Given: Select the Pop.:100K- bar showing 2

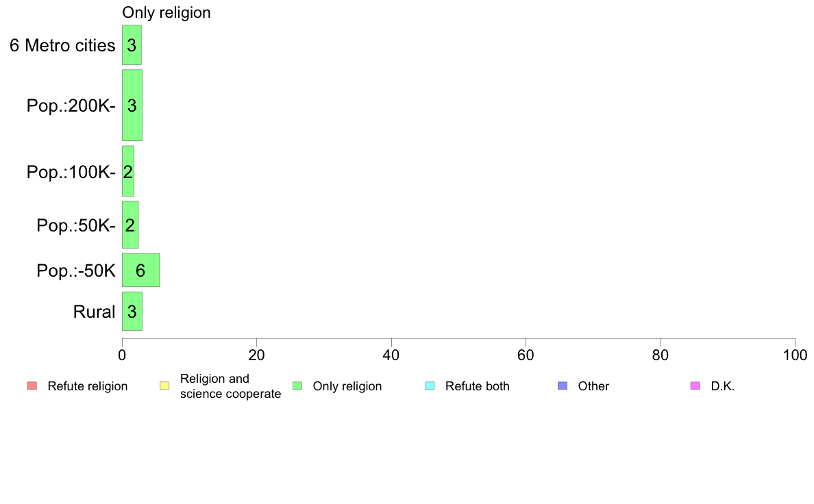Looking at the screenshot, I should (128, 171).
